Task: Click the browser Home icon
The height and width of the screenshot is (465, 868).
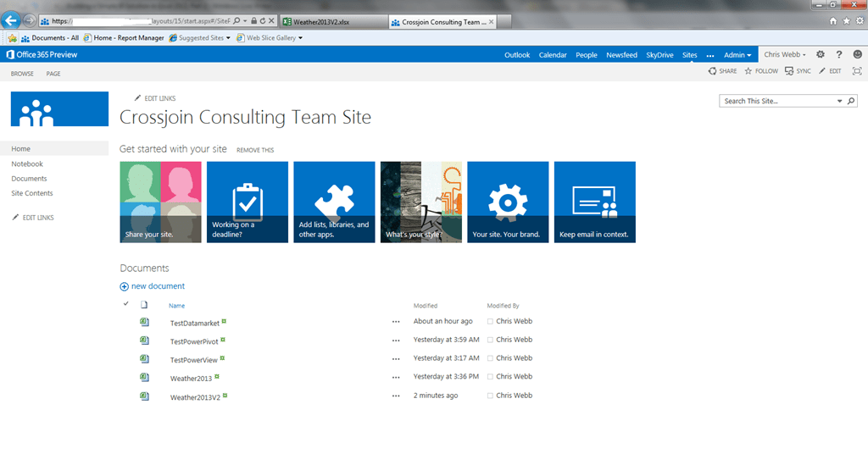Action: click(x=833, y=21)
